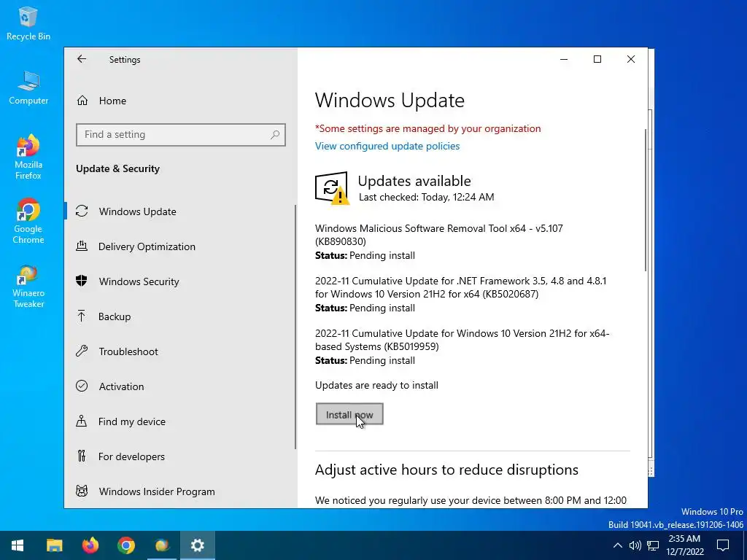Focus the Find a setting search box
Image resolution: width=747 pixels, height=560 pixels.
tap(181, 135)
